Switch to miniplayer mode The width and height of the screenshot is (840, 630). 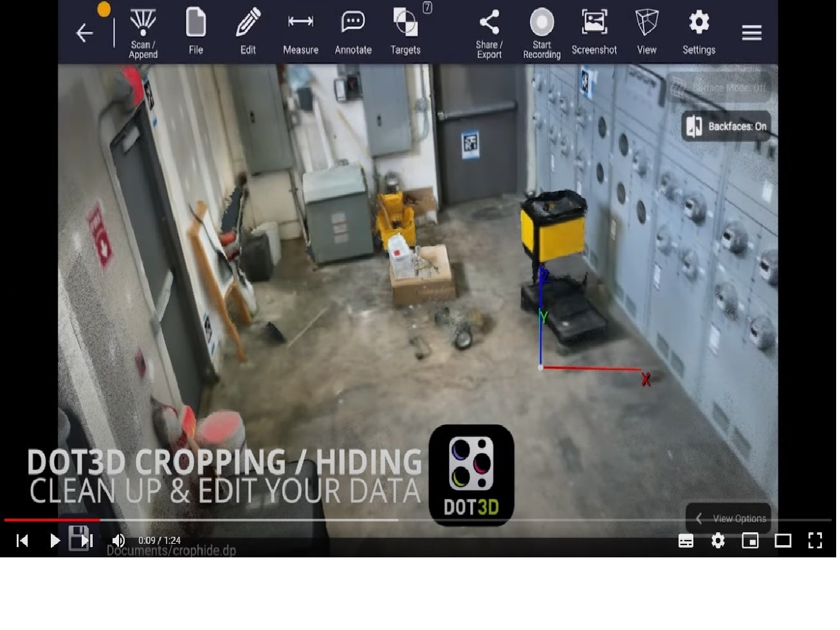[x=750, y=541]
